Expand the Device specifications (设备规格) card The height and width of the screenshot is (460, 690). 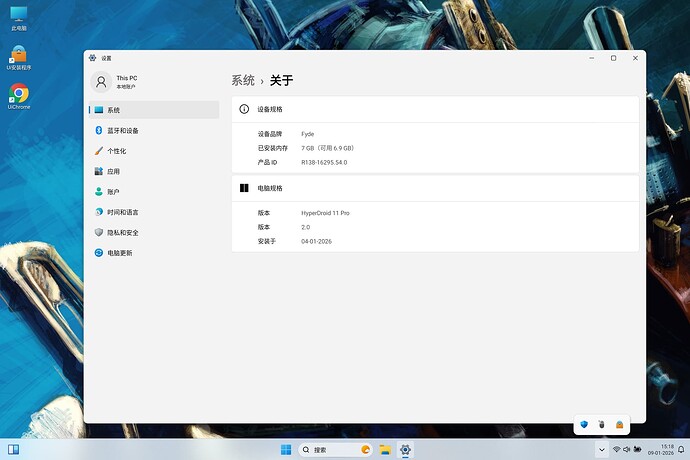click(x=435, y=109)
